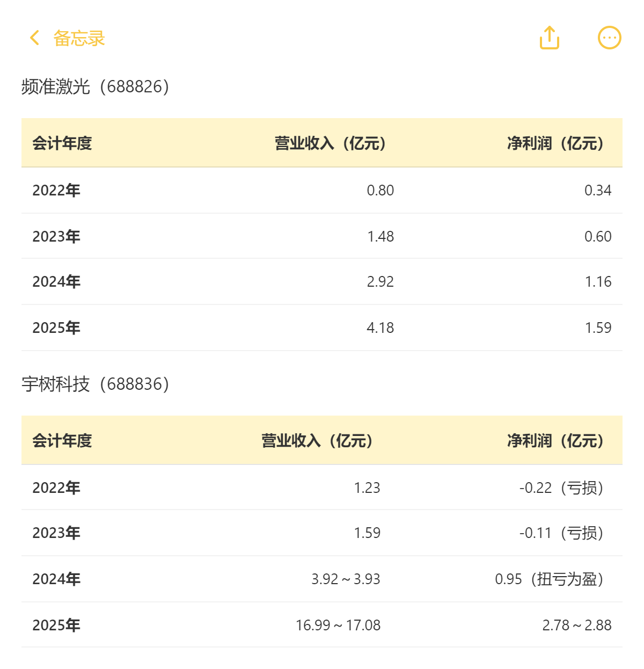Select revenue value 1.48
Image resolution: width=644 pixels, height=669 pixels.
pos(380,236)
